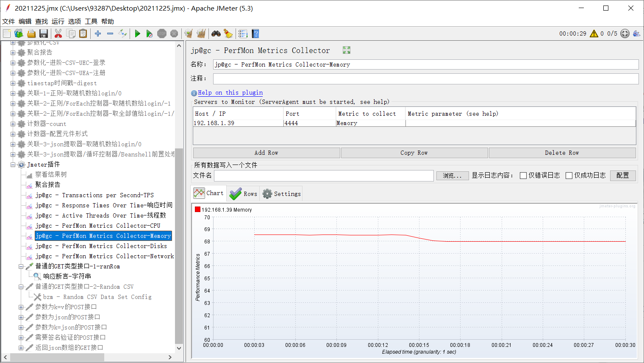Image resolution: width=644 pixels, height=363 pixels.
Task: Open the 编辑 menu
Action: 25,21
